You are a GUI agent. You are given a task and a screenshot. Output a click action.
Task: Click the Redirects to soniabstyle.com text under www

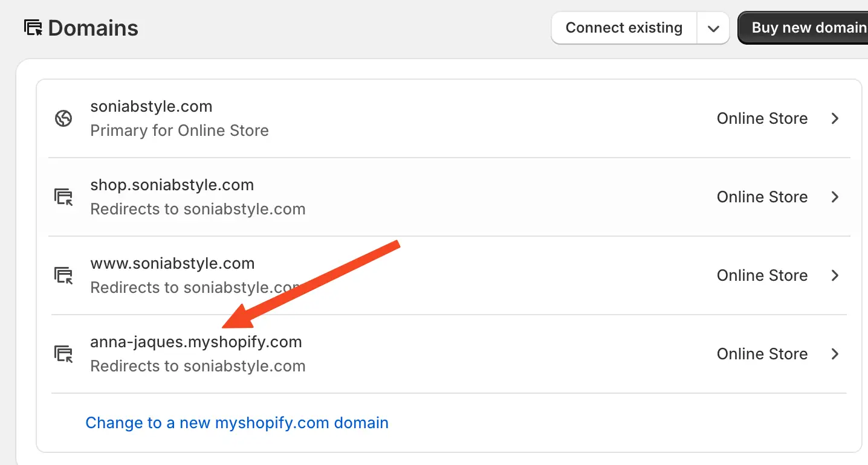click(198, 287)
